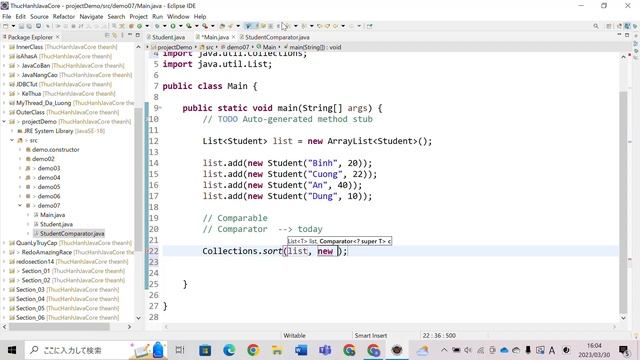
Task: Click the OneDrive cloud tray icon
Action: click(504, 350)
